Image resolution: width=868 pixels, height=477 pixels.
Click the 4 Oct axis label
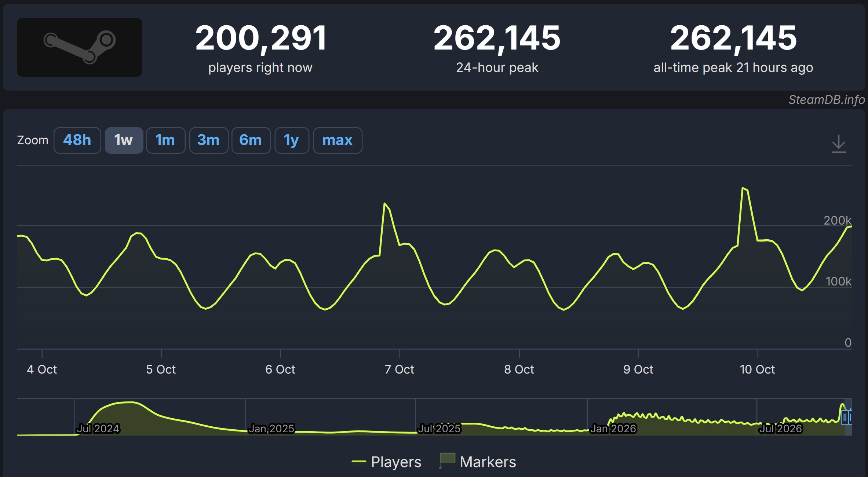42,369
